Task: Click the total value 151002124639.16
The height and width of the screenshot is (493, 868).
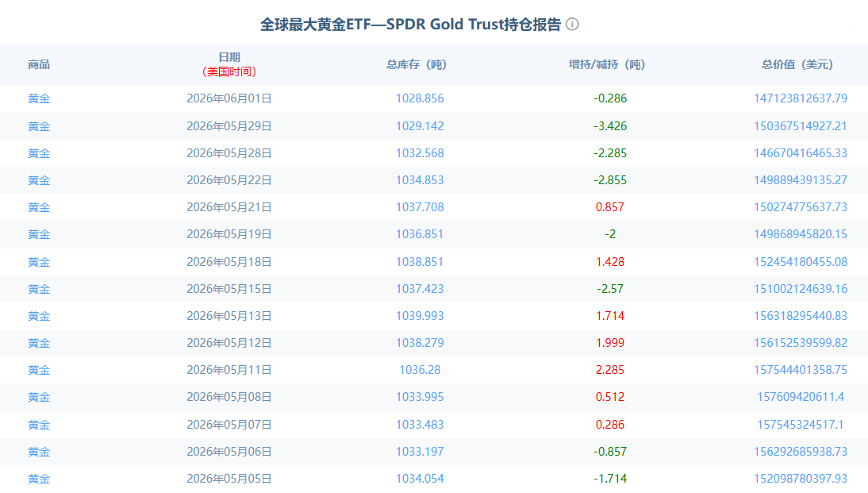Action: (x=801, y=289)
